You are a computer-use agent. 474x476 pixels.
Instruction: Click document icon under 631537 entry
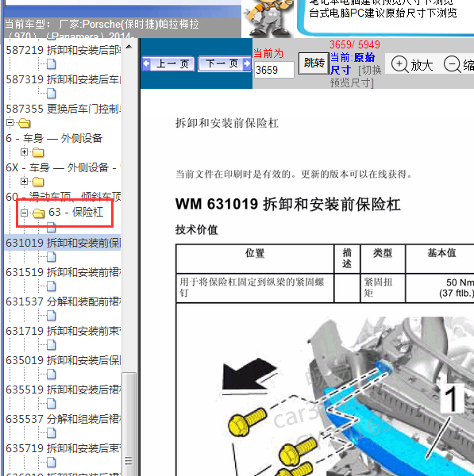pyautogui.click(x=52, y=316)
